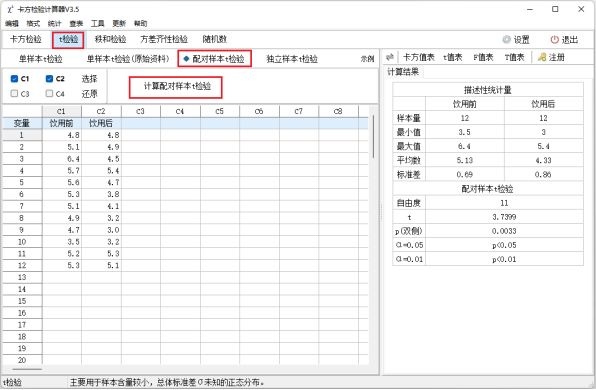This screenshot has width=596, height=390.
Task: Select row header 1 in the data grid
Action: tap(22, 135)
